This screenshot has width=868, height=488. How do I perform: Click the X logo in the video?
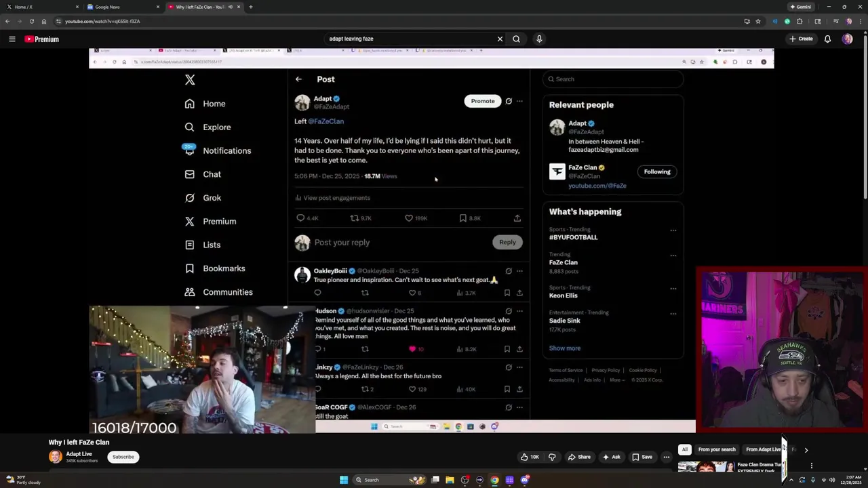pyautogui.click(x=190, y=80)
